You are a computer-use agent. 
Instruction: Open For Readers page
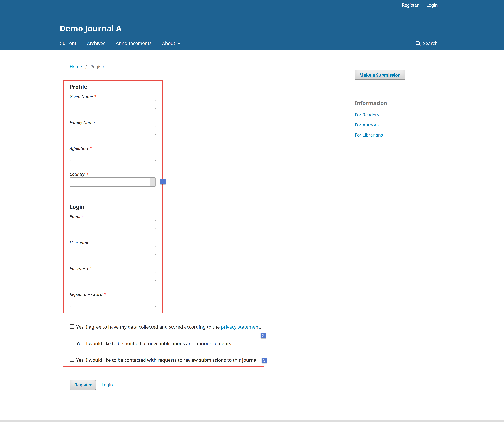coord(367,115)
